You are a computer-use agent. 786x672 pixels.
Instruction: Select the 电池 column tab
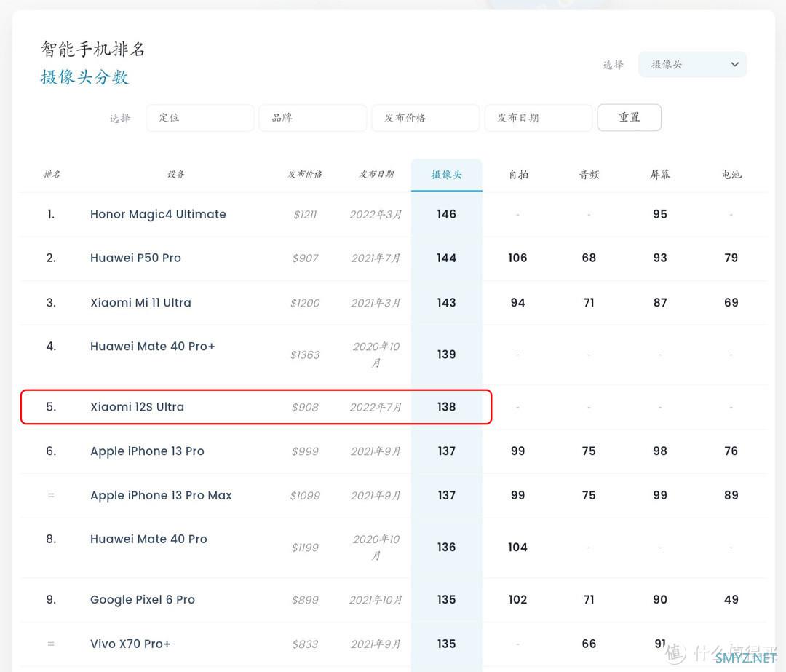(x=731, y=175)
